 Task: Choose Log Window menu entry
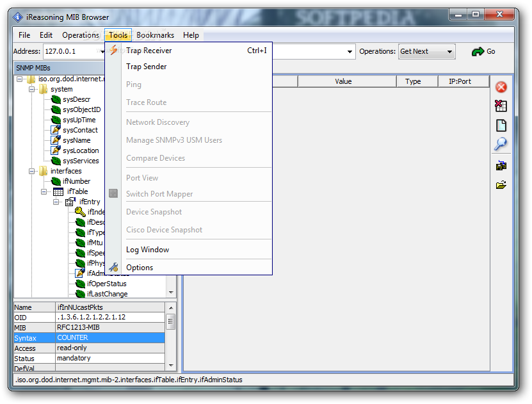pyautogui.click(x=188, y=249)
